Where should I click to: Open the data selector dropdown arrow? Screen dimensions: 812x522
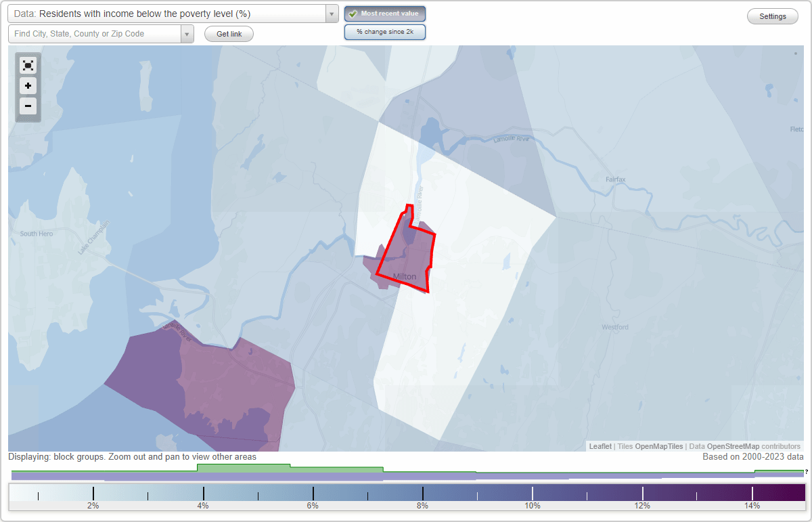click(x=331, y=13)
